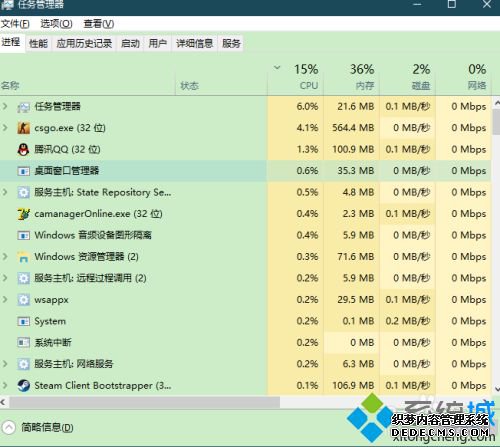Screen dimensions: 500x447
Task: Click the camanagerOnline.exe icon
Action: pos(24,214)
